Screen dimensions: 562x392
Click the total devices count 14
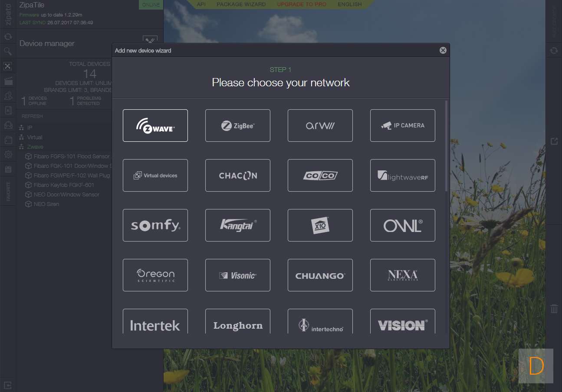coord(90,73)
